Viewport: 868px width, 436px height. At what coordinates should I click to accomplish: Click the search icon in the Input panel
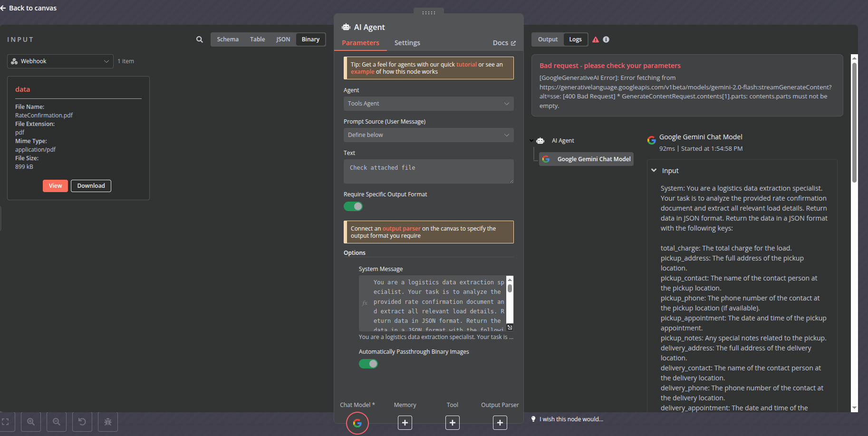(x=200, y=39)
